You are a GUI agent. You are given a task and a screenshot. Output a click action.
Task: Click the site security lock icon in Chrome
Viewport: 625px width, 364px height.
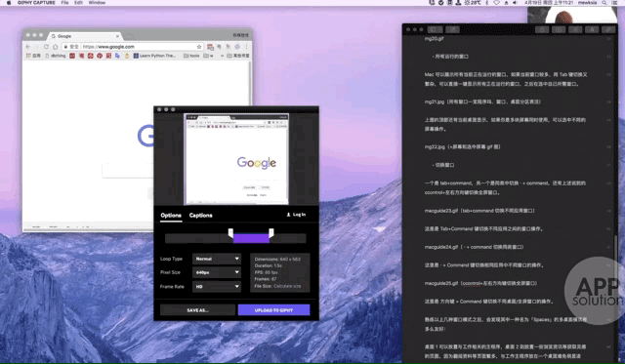[66, 47]
